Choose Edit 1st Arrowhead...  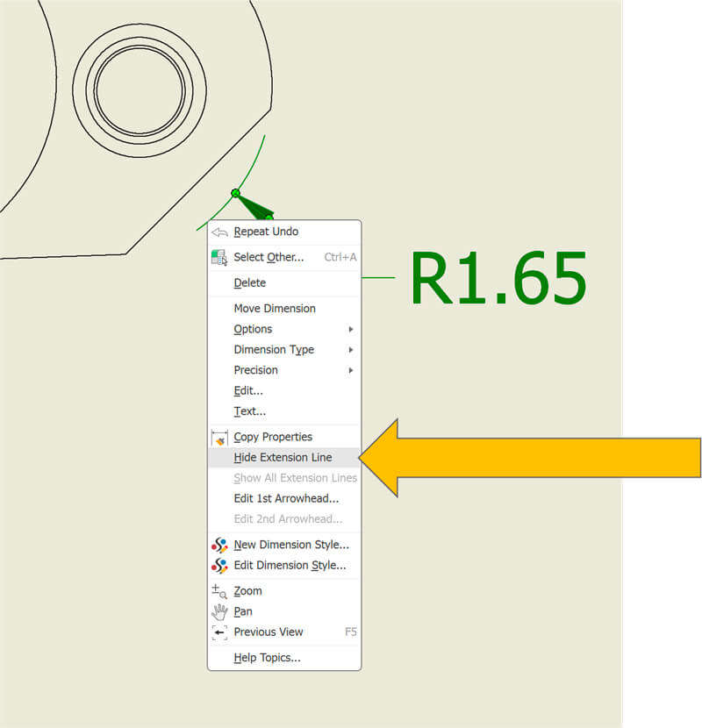coord(284,499)
